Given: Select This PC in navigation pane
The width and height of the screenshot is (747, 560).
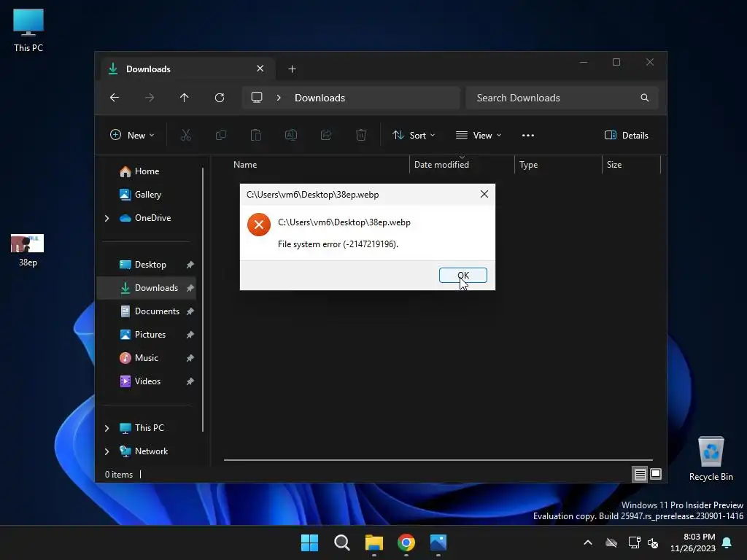Looking at the screenshot, I should tap(149, 428).
